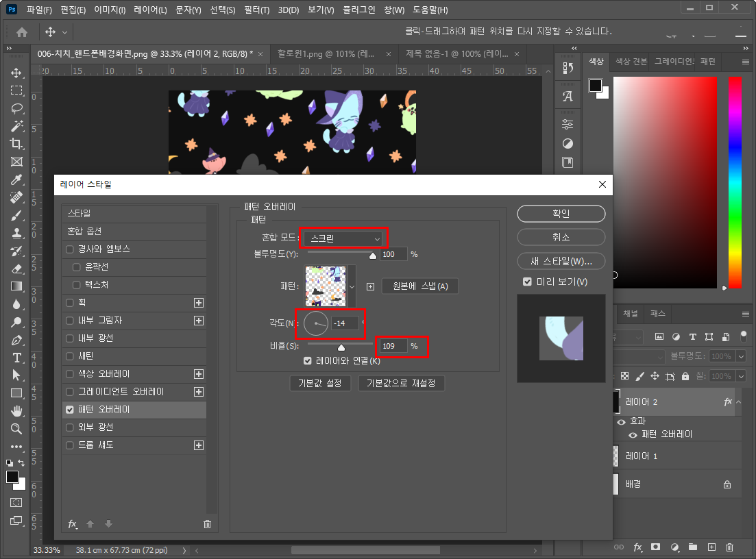
Task: Select the Horizontal Type tool
Action: pyautogui.click(x=16, y=358)
